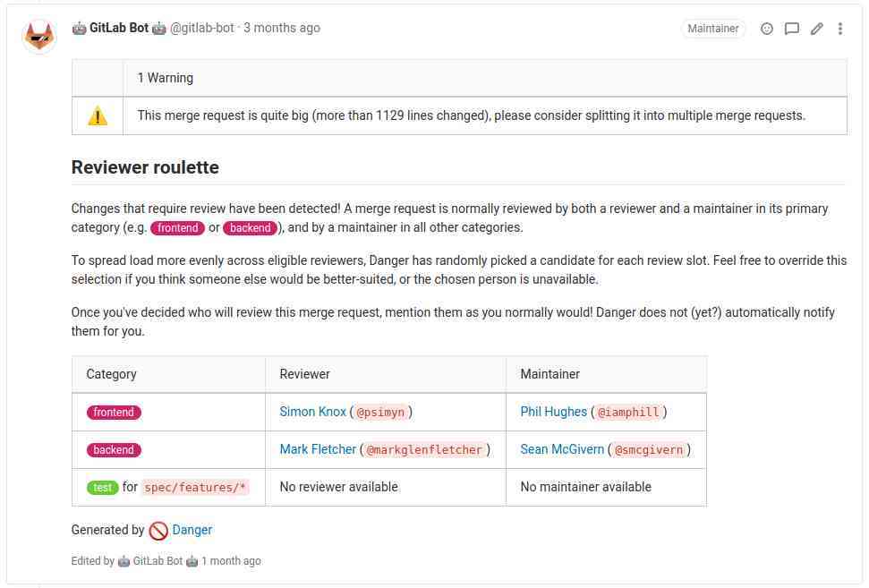
Task: Click the yellow warning triangle icon
Action: (98, 115)
